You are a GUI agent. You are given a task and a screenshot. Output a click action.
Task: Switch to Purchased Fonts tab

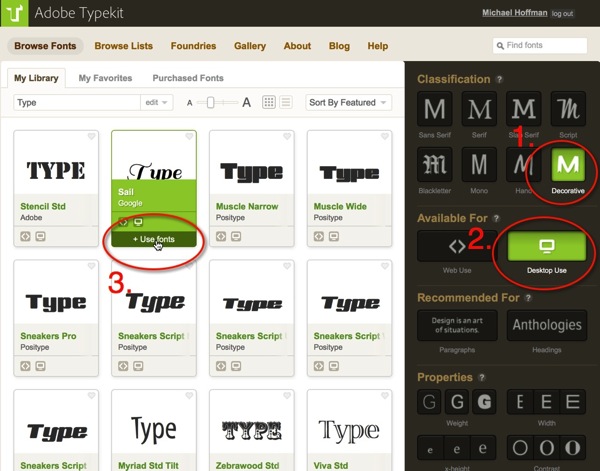188,78
